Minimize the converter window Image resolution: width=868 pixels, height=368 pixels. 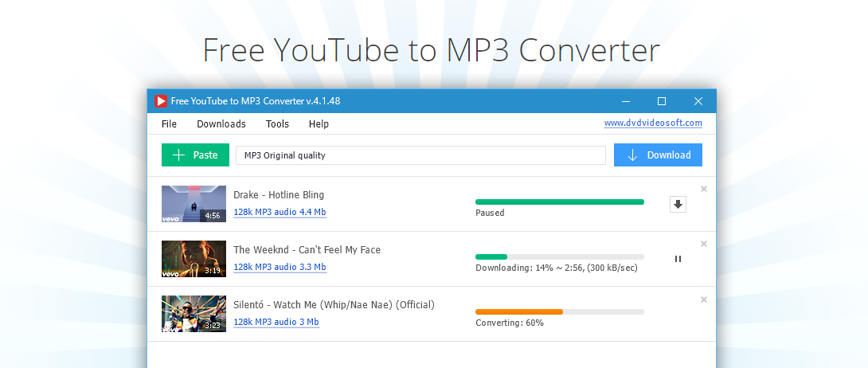(626, 101)
